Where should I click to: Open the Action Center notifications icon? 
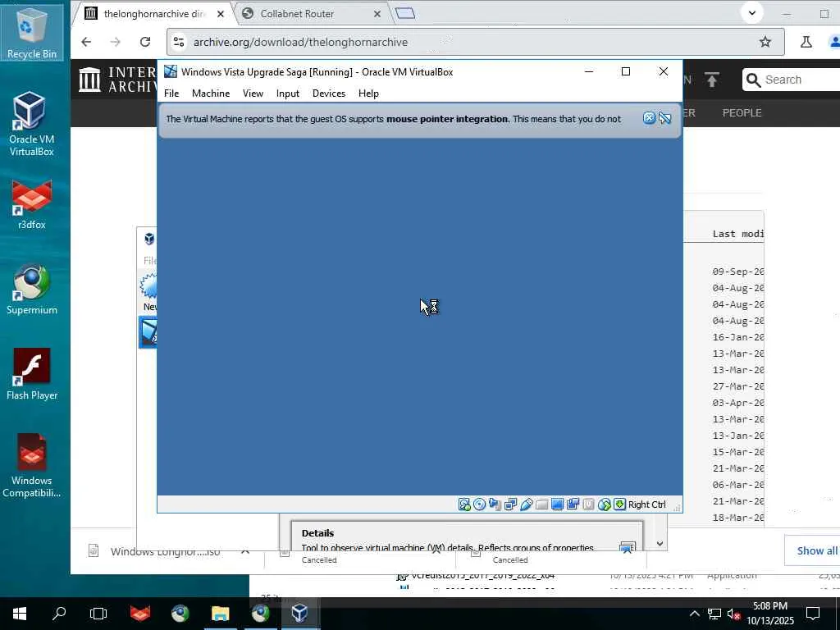point(813,614)
